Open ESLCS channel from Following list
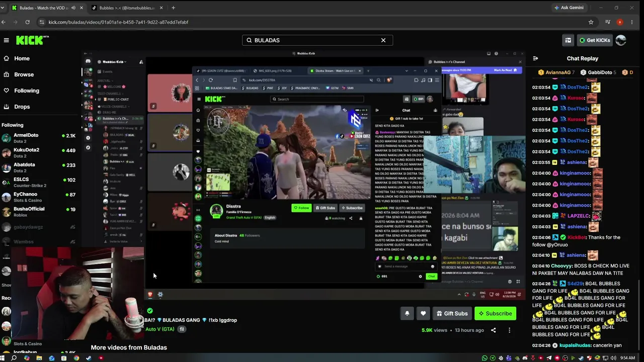This screenshot has height=362, width=644. 39,182
